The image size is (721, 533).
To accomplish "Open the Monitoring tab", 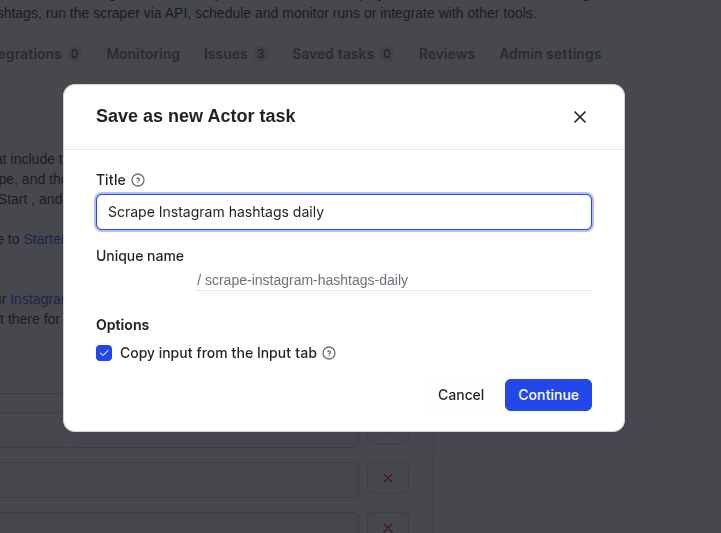I will point(143,54).
